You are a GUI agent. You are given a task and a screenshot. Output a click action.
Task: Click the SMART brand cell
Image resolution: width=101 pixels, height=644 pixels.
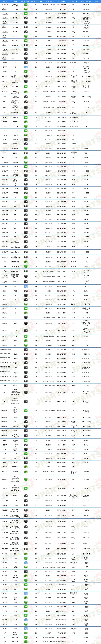pos(5,467)
